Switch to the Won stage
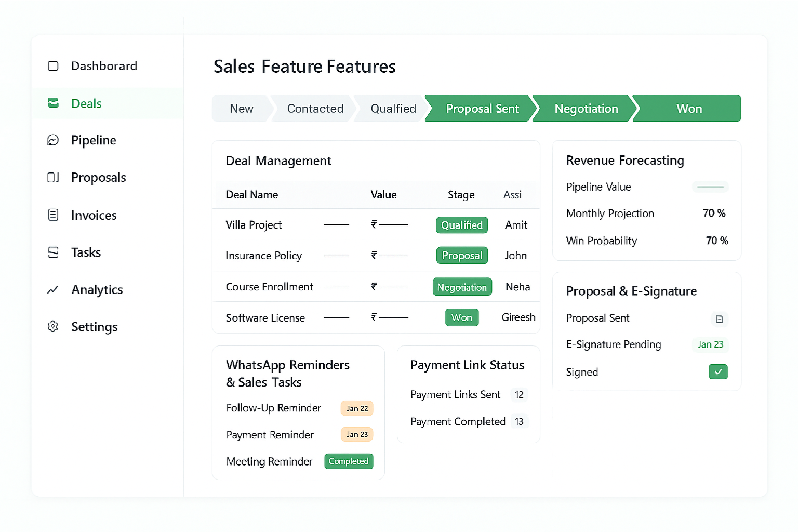Viewport: 798px width, 532px height. (688, 108)
